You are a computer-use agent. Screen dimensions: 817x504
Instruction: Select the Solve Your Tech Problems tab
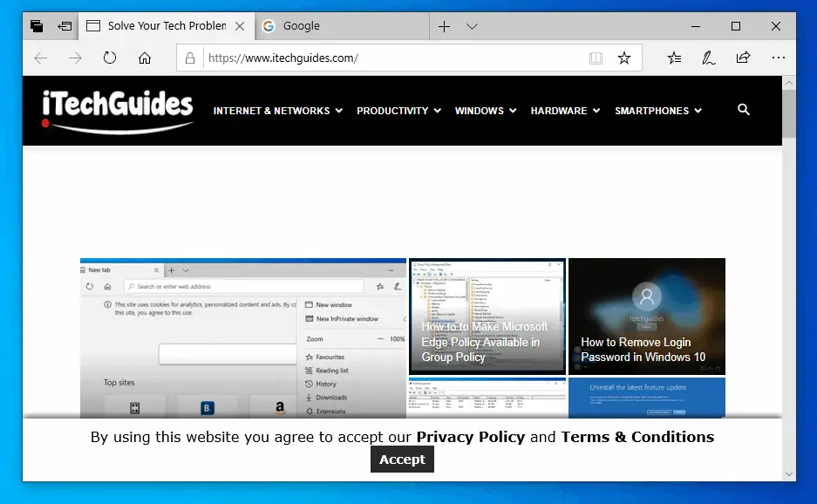point(167,26)
